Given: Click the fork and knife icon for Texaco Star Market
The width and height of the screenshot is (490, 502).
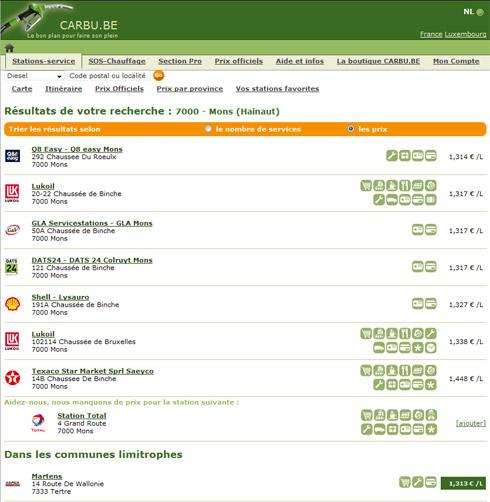Looking at the screenshot, I should point(405,371).
